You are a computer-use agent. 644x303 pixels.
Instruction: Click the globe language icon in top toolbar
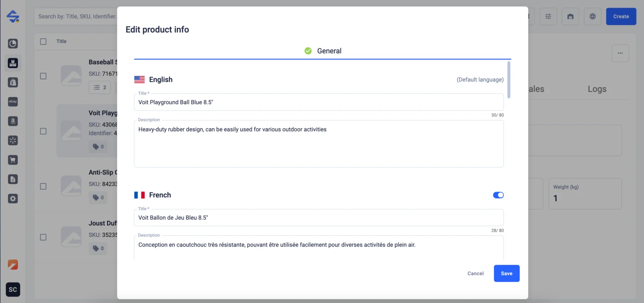pos(592,16)
